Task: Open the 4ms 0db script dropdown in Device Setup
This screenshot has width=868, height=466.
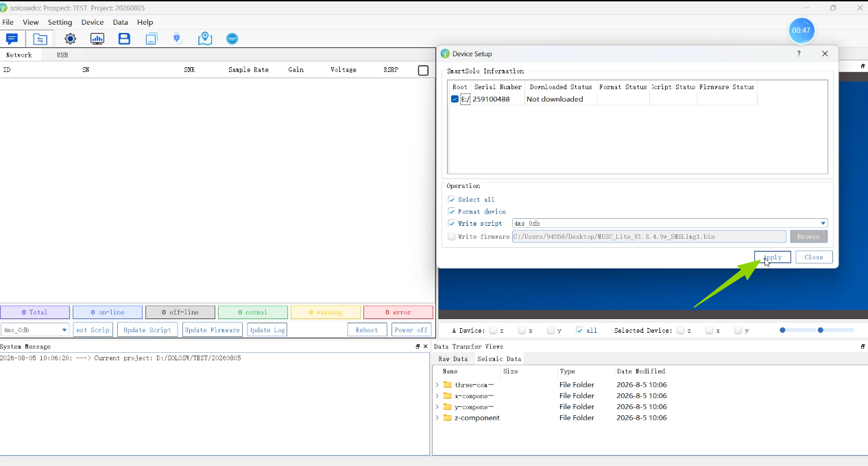Action: tap(670, 224)
